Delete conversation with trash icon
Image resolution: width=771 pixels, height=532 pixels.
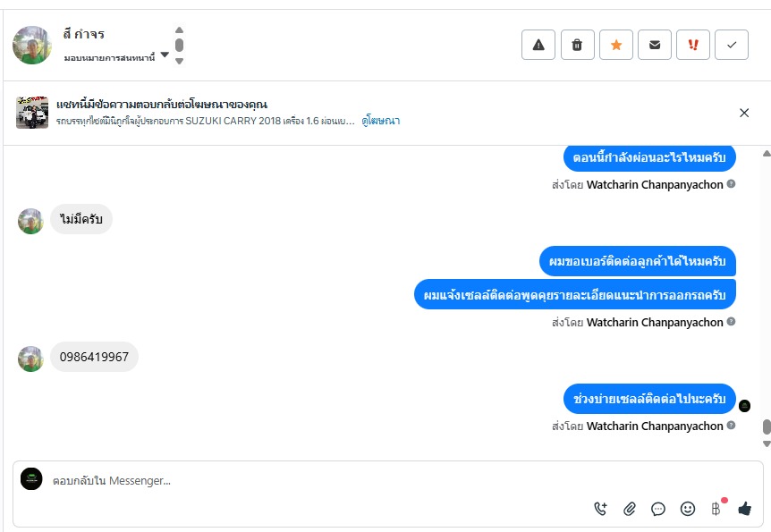pyautogui.click(x=577, y=45)
